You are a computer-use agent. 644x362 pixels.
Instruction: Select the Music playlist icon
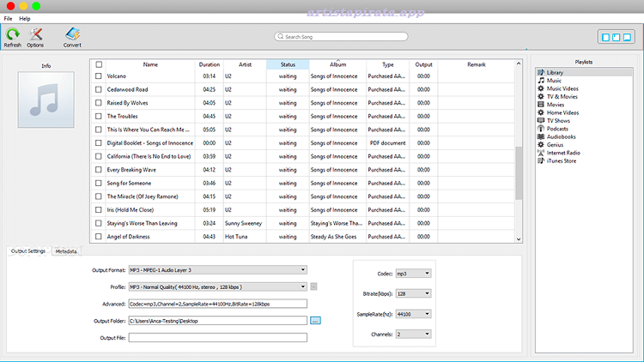[540, 80]
